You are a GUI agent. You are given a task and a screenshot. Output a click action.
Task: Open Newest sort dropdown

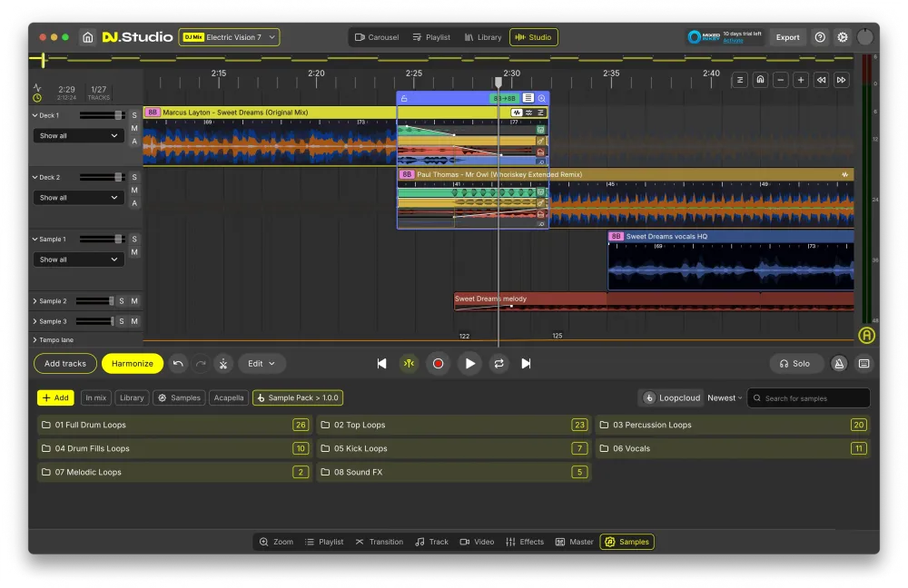click(725, 397)
